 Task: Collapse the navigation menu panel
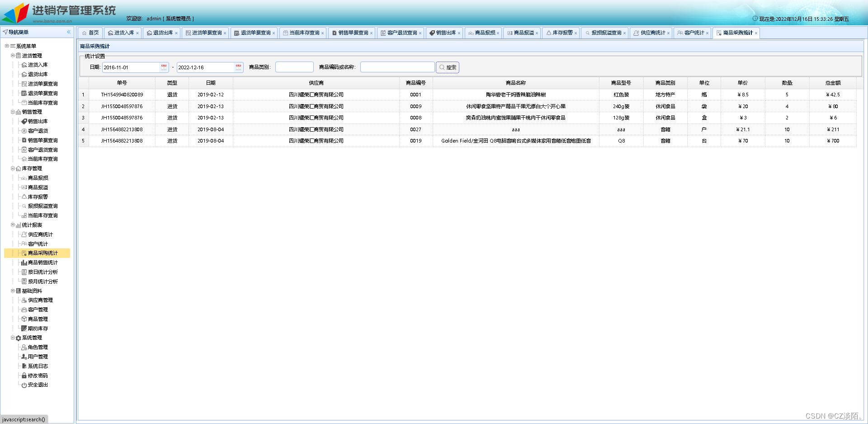pyautogui.click(x=69, y=32)
